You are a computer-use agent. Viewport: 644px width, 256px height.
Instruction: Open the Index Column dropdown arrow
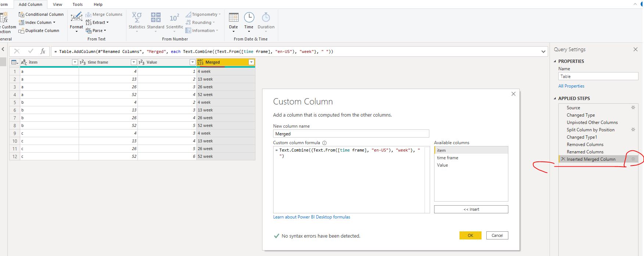click(x=54, y=22)
